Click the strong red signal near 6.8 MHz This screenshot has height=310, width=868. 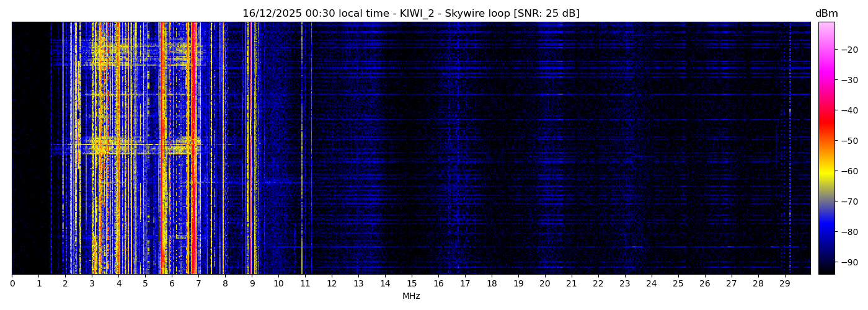193,149
